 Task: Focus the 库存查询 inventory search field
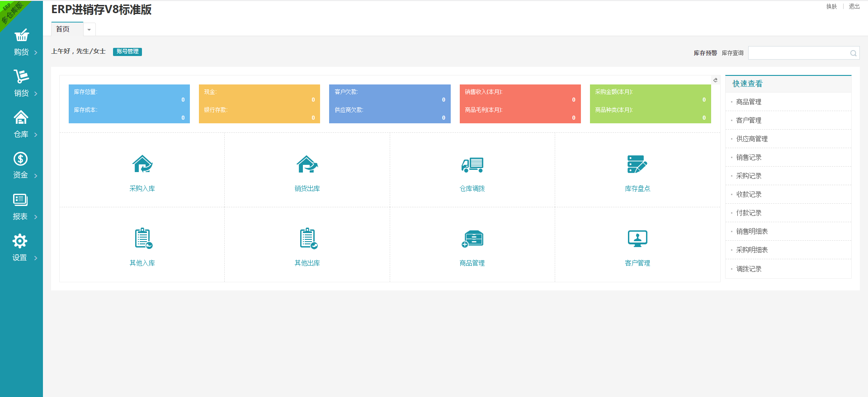click(x=798, y=53)
